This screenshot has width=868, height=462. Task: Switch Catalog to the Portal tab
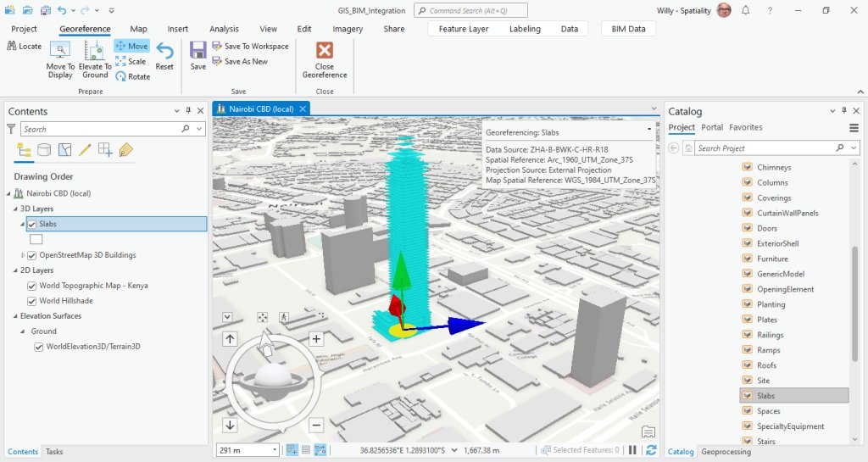click(x=712, y=127)
